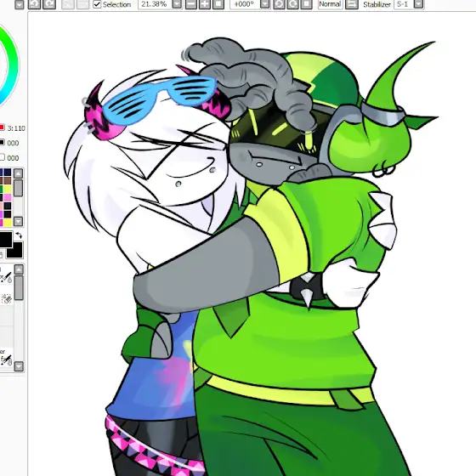The height and width of the screenshot is (476, 476).
Task: Click the swatches panel scroll-down arrow
Action: pos(18,221)
